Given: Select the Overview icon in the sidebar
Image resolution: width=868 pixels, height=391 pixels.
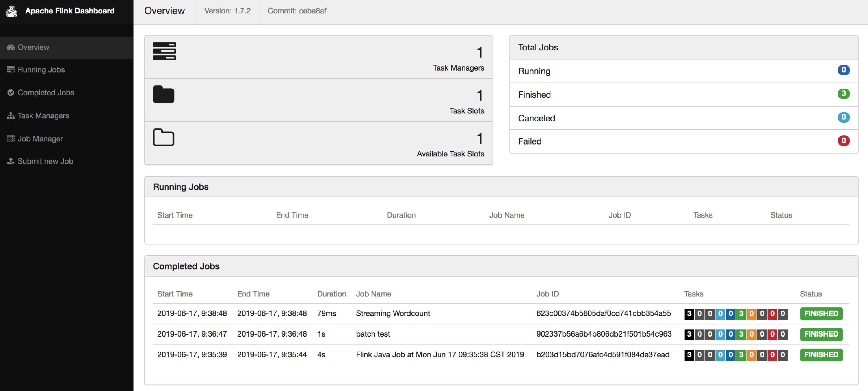Looking at the screenshot, I should pyautogui.click(x=10, y=47).
